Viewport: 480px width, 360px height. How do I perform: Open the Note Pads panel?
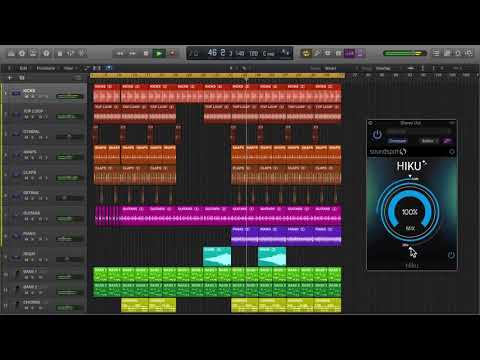(x=447, y=53)
